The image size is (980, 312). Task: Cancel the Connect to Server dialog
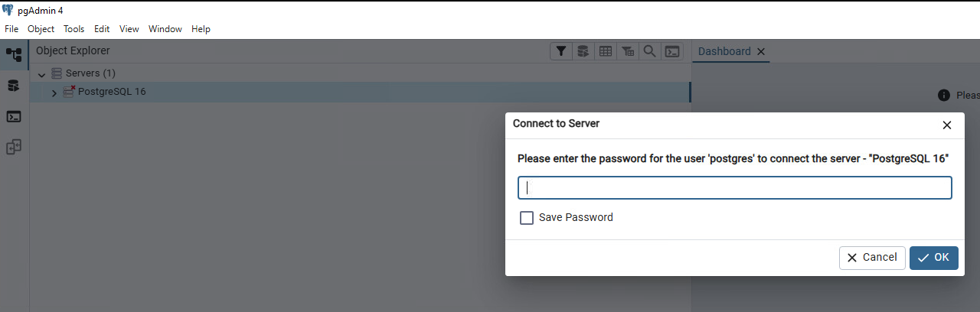[872, 258]
